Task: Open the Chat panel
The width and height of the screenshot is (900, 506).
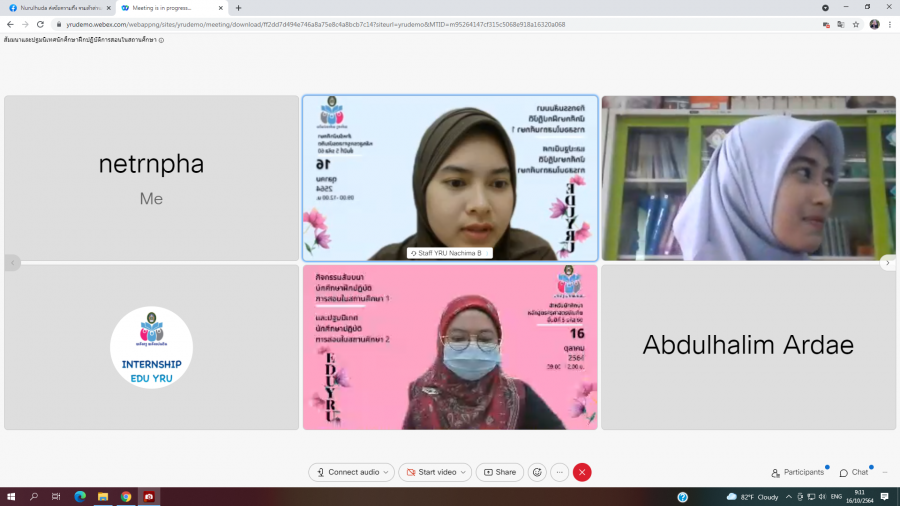Action: point(854,472)
